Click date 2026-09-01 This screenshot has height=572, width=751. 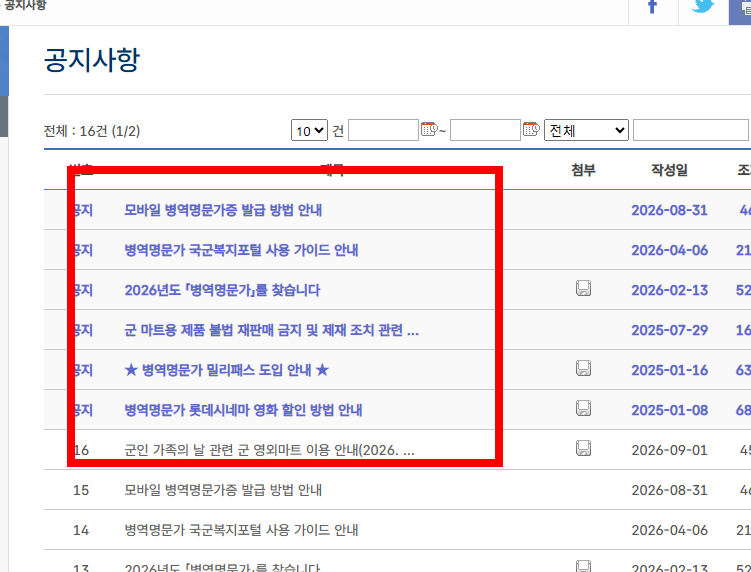670,450
